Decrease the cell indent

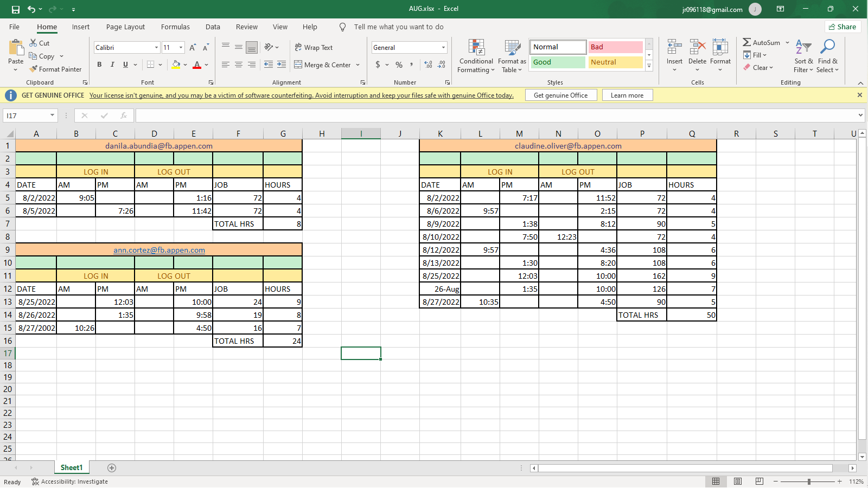[269, 65]
